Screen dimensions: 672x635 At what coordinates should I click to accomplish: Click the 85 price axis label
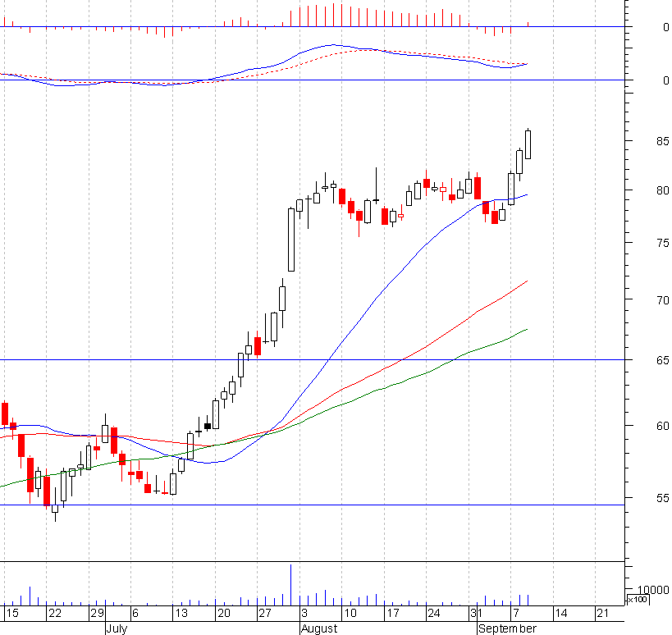tap(662, 141)
